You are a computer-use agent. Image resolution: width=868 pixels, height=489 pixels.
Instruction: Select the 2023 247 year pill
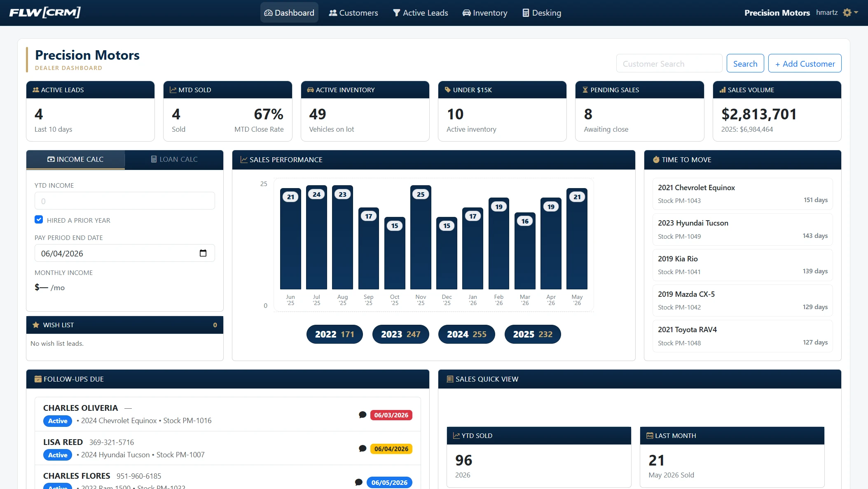pyautogui.click(x=400, y=334)
